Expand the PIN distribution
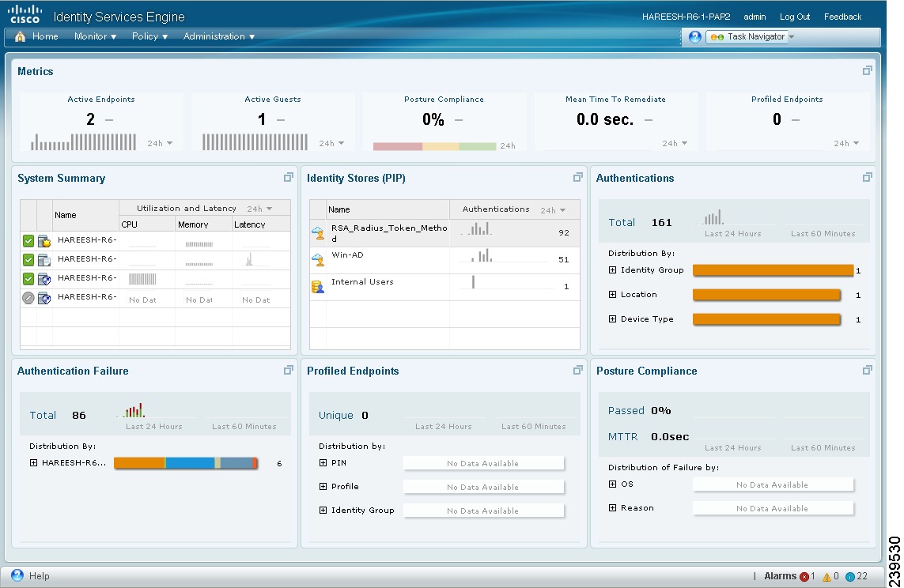 pyautogui.click(x=323, y=463)
